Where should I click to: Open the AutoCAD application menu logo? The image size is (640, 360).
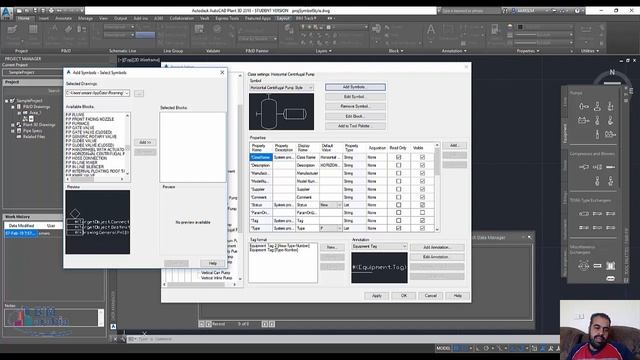7,12
